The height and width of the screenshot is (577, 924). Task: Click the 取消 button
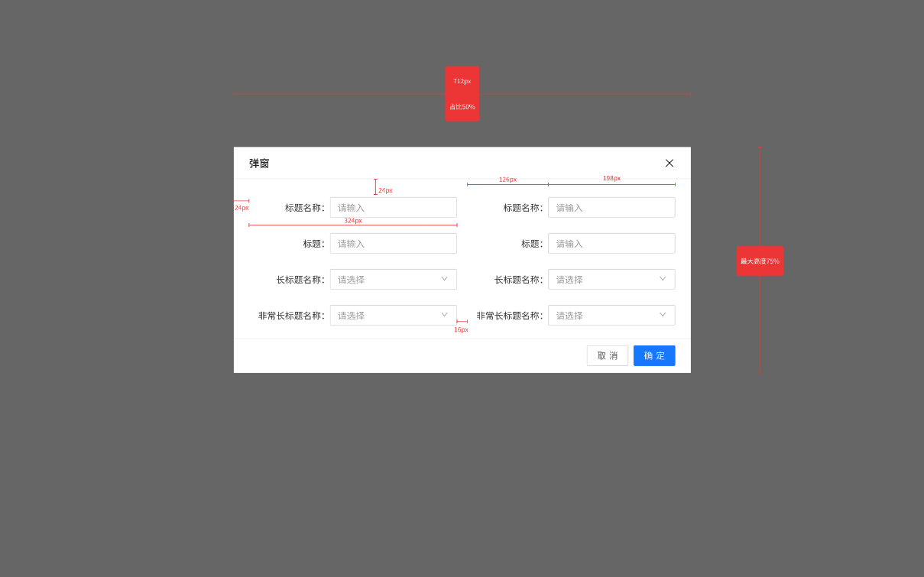(x=607, y=356)
